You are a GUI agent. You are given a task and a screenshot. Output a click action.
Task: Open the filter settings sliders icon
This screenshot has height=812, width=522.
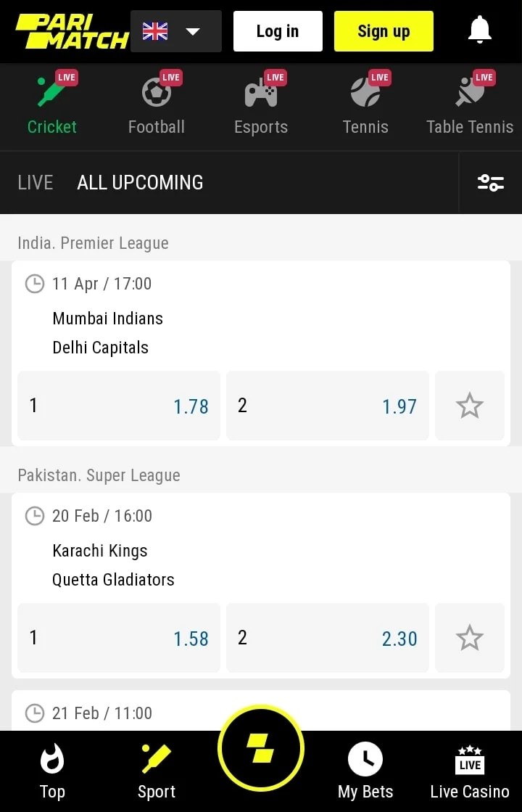[491, 183]
